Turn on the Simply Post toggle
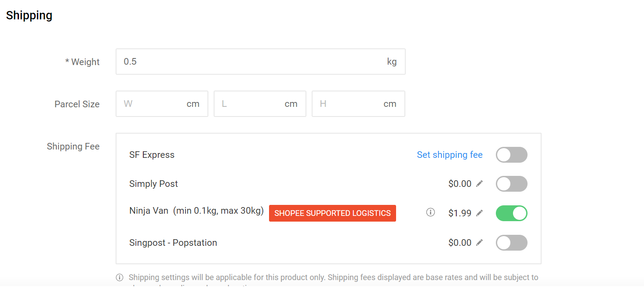This screenshot has height=288, width=644. 511,184
